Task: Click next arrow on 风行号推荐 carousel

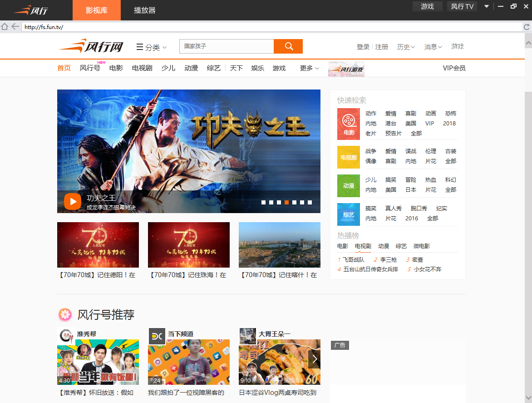Action: (x=315, y=359)
